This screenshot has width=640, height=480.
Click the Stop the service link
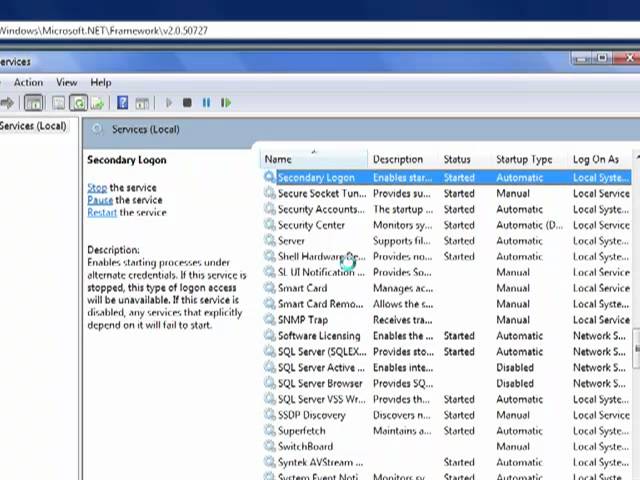[97, 188]
